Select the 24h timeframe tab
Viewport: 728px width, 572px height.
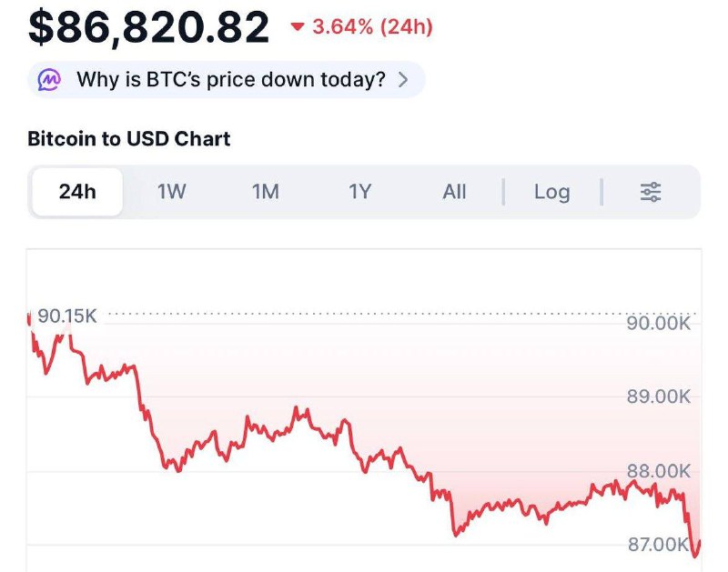point(77,192)
